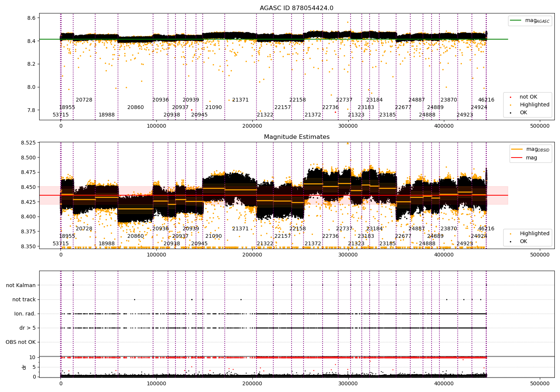The height and width of the screenshot is (392, 560).
Task: Click obsid label 20728 in the middle plot
Action: point(84,228)
